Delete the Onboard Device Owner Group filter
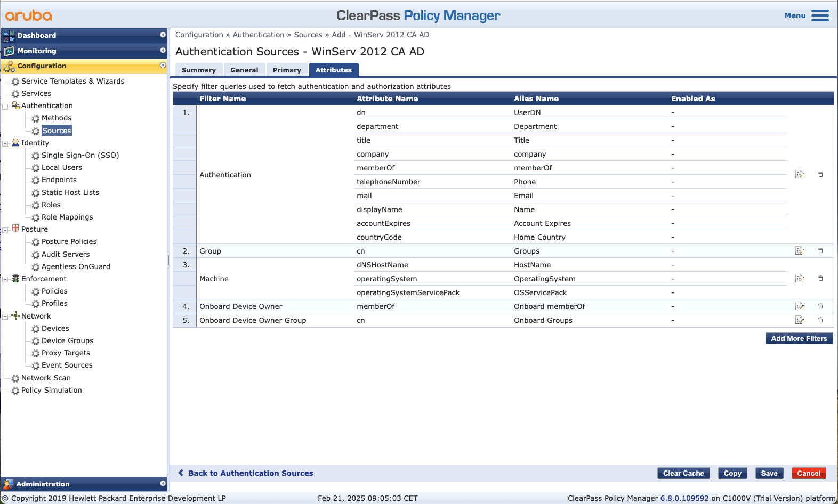Screen dimensions: 838x504 coord(820,320)
